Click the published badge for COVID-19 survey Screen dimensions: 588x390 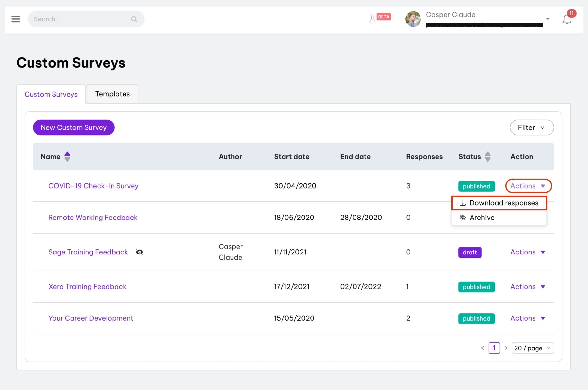(476, 186)
